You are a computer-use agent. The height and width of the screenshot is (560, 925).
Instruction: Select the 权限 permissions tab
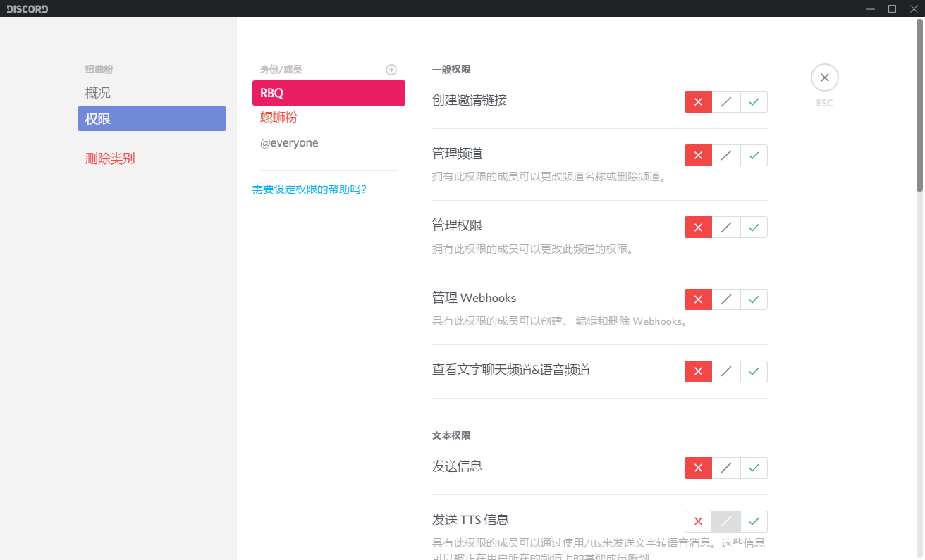click(152, 119)
